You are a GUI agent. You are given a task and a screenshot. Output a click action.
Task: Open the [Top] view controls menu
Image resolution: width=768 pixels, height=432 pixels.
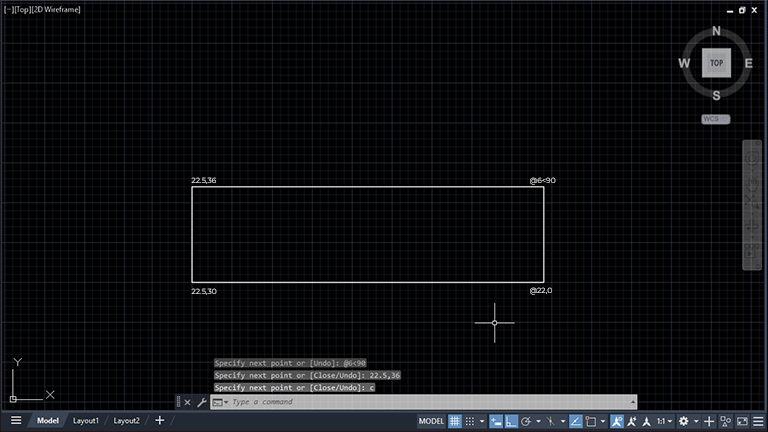(x=23, y=9)
